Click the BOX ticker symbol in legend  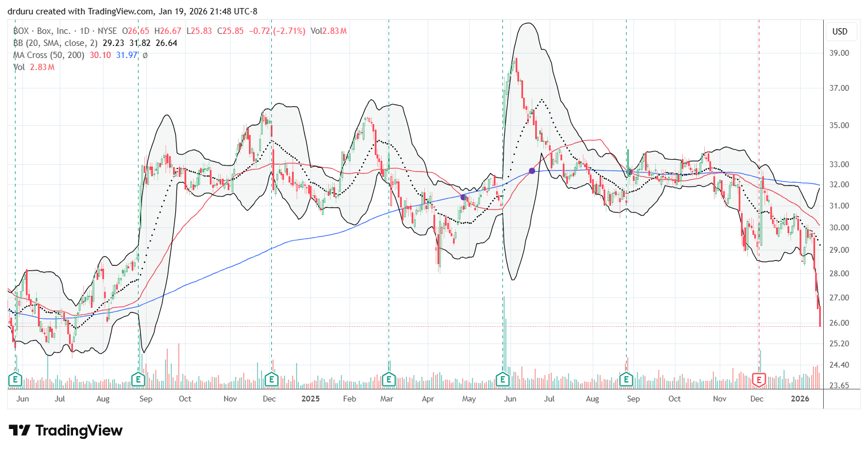(19, 30)
